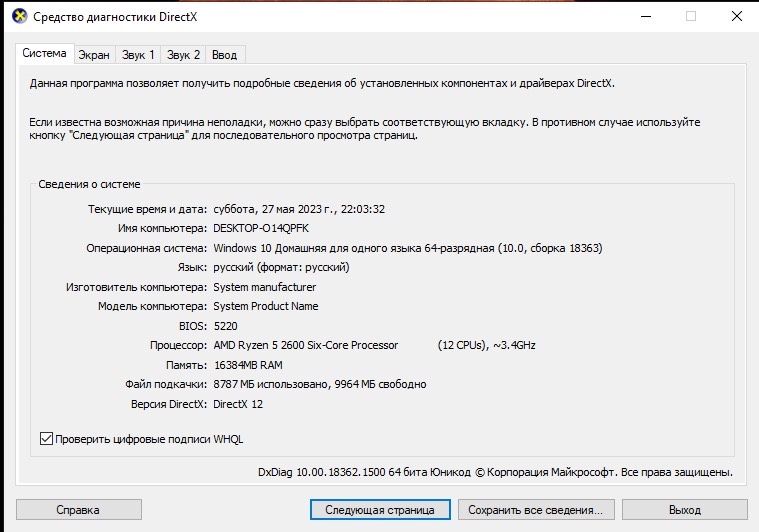This screenshot has height=532, width=759.
Task: Click the Процессор: field label
Action: tap(178, 345)
